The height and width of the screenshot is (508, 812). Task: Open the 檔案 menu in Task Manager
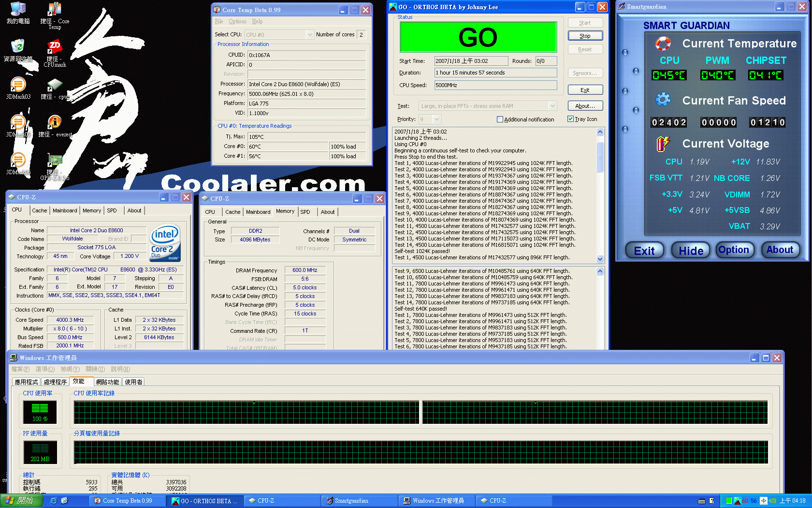(20, 369)
